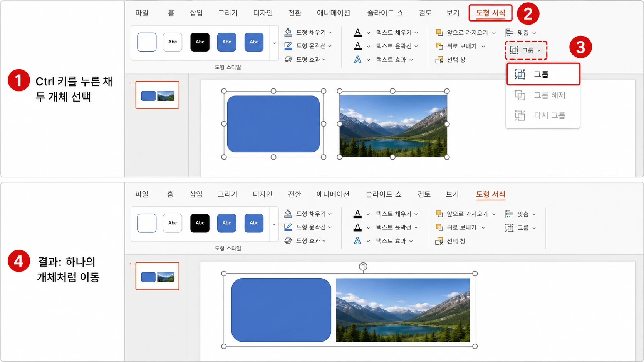644x362 pixels.
Task: Click 그룹 해제 text in the dropdown menu
Action: [x=550, y=95]
